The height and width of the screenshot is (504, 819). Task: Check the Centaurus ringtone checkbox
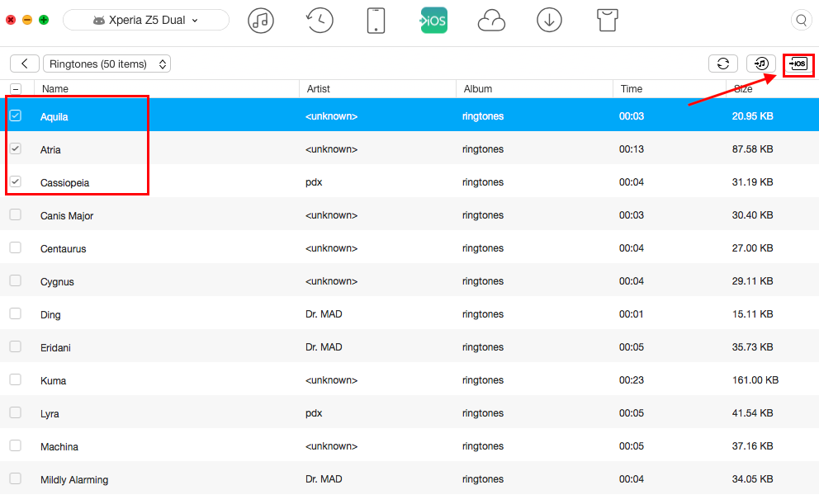(16, 247)
